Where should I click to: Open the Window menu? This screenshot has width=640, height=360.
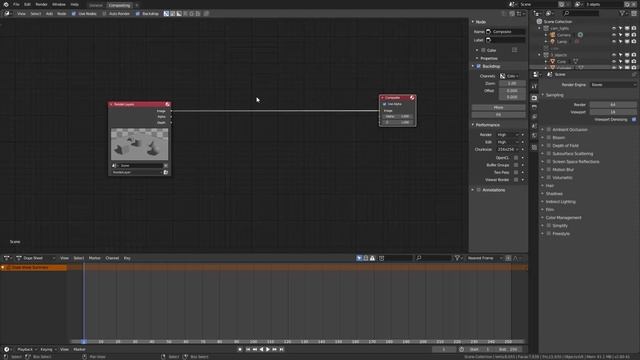click(59, 4)
